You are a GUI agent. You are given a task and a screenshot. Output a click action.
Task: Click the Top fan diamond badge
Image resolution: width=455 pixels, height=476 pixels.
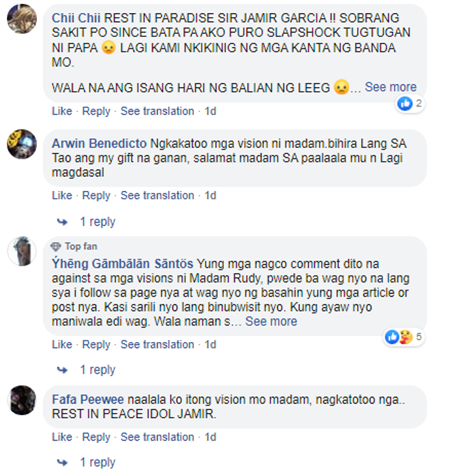coord(56,246)
